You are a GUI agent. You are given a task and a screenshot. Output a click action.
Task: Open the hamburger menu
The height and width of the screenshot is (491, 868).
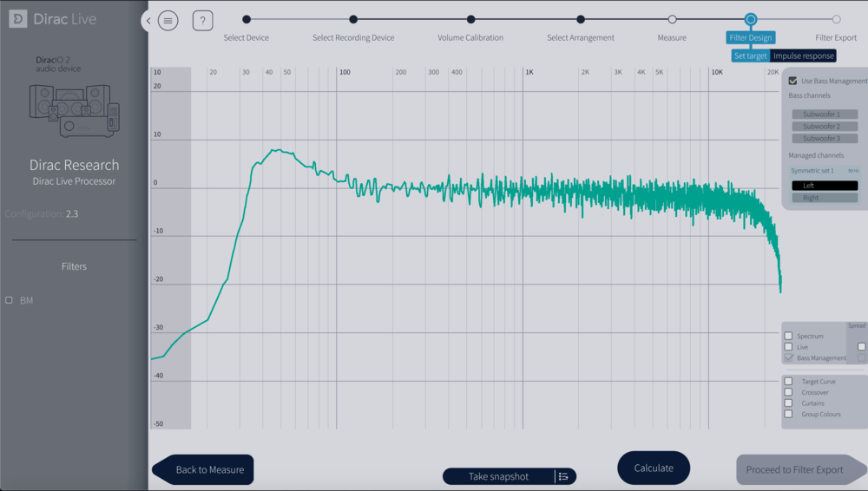pos(168,21)
